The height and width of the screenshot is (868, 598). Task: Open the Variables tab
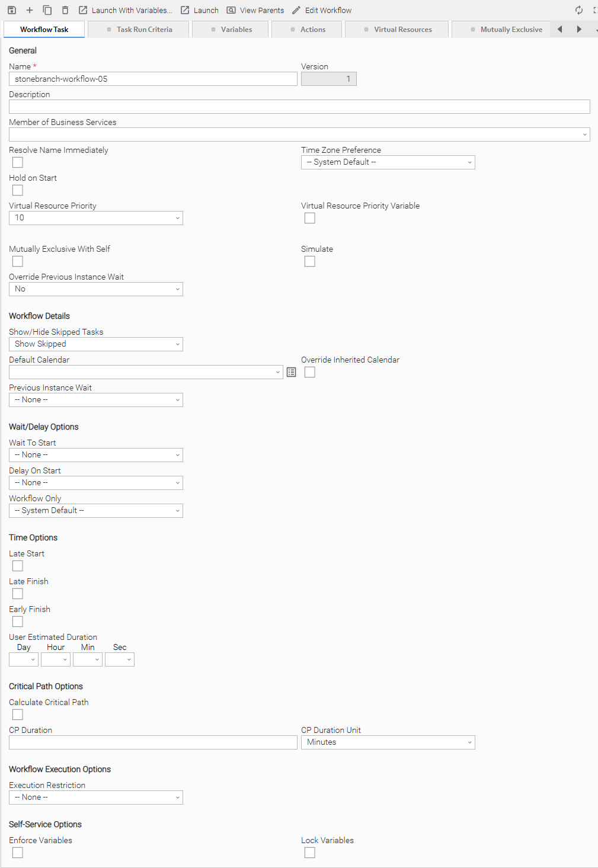pos(231,30)
